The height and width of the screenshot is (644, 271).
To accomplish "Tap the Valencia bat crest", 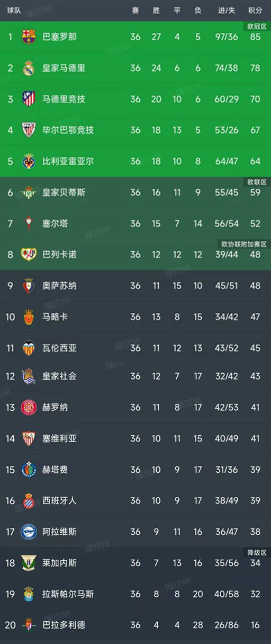I will pos(29,348).
